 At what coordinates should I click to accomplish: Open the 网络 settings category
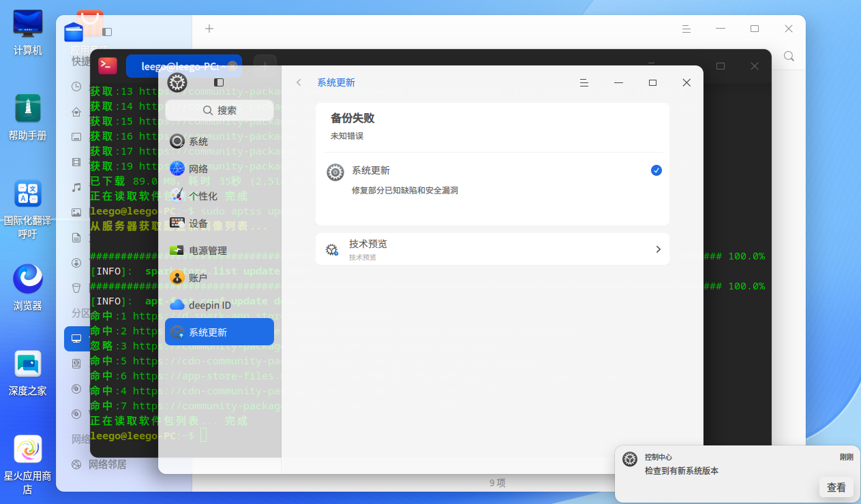[219, 169]
